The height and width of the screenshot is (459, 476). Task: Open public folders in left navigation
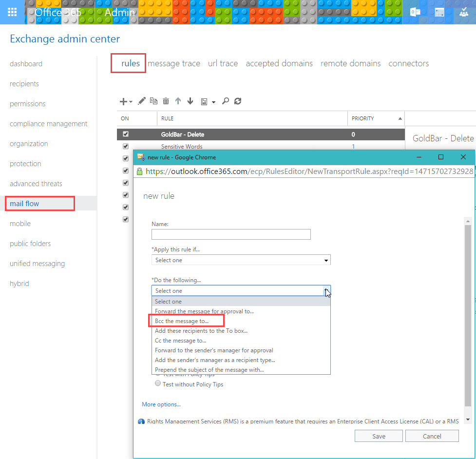(x=30, y=244)
